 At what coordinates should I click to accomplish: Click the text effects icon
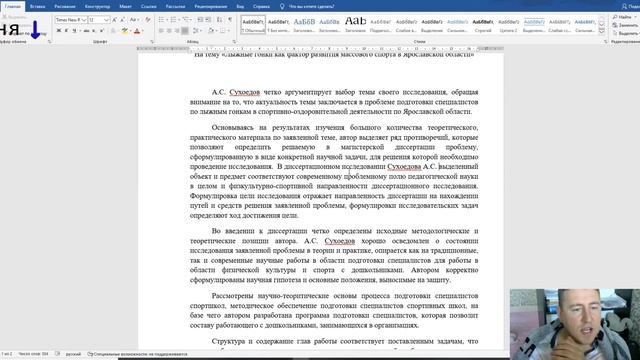[113, 31]
